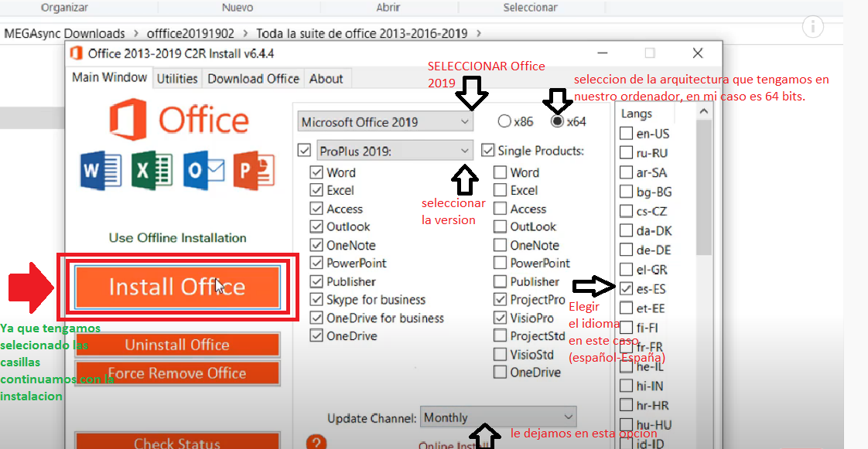Uncheck Excel in ProPlus list

[316, 190]
